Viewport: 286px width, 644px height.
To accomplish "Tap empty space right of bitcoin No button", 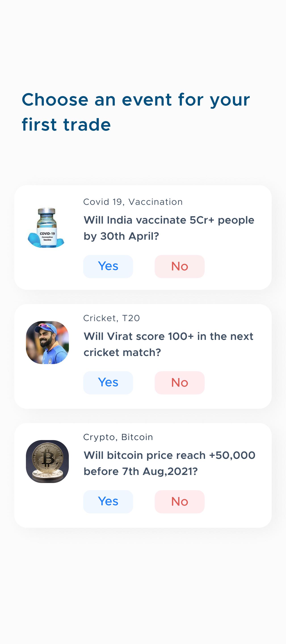I will tap(237, 502).
